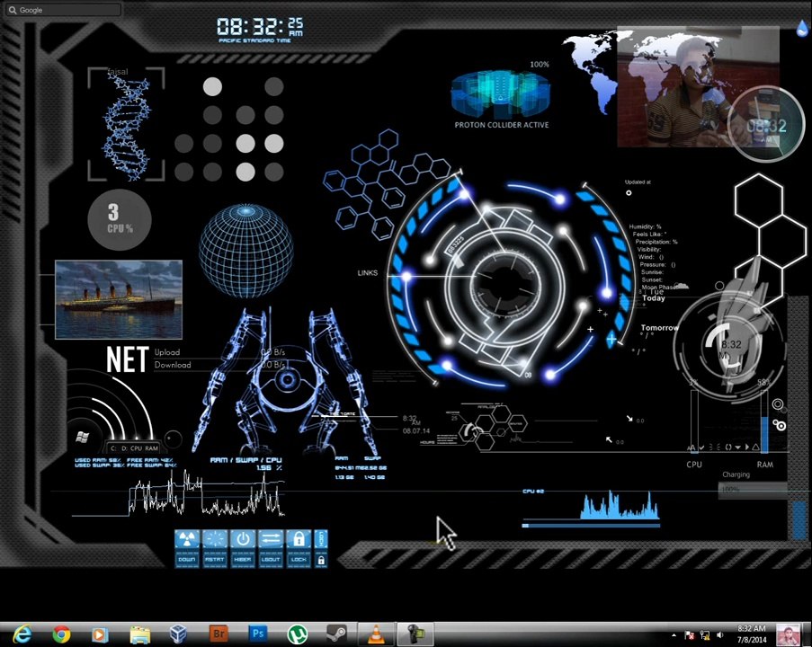The width and height of the screenshot is (812, 647).
Task: Launch Adobe Bridge from the taskbar
Action: pyautogui.click(x=219, y=634)
